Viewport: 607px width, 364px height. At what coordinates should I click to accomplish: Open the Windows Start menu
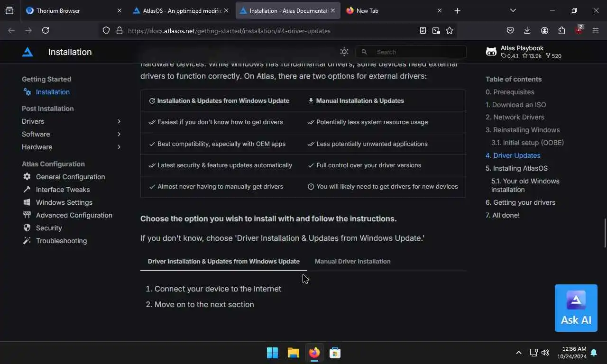coord(273,353)
